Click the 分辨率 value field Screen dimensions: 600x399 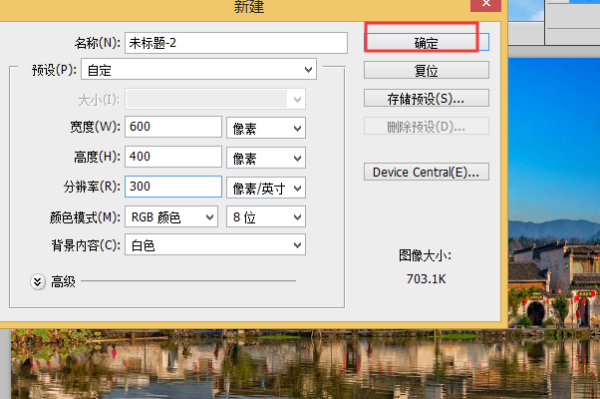pos(173,187)
